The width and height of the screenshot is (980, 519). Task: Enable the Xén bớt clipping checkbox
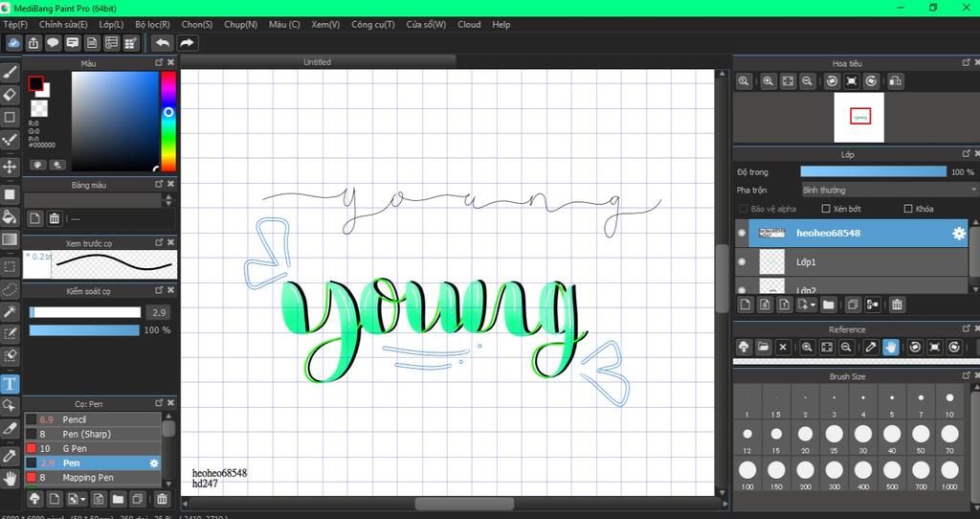827,209
